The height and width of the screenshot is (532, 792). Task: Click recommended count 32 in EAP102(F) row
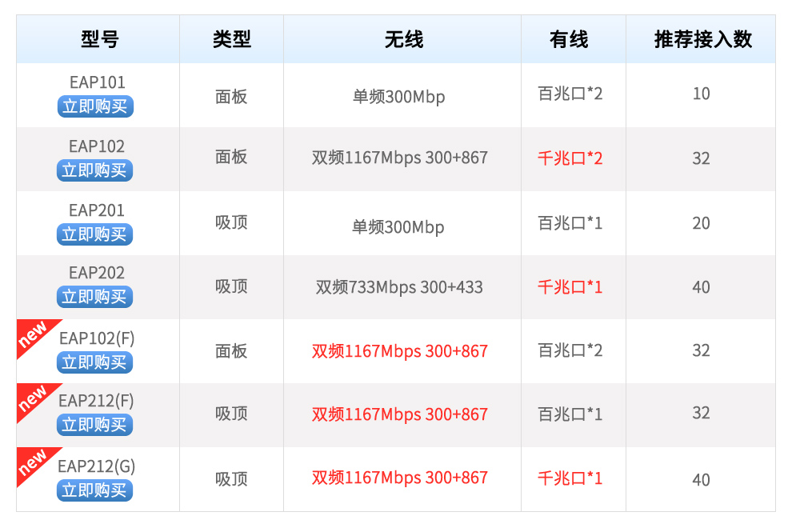(701, 350)
